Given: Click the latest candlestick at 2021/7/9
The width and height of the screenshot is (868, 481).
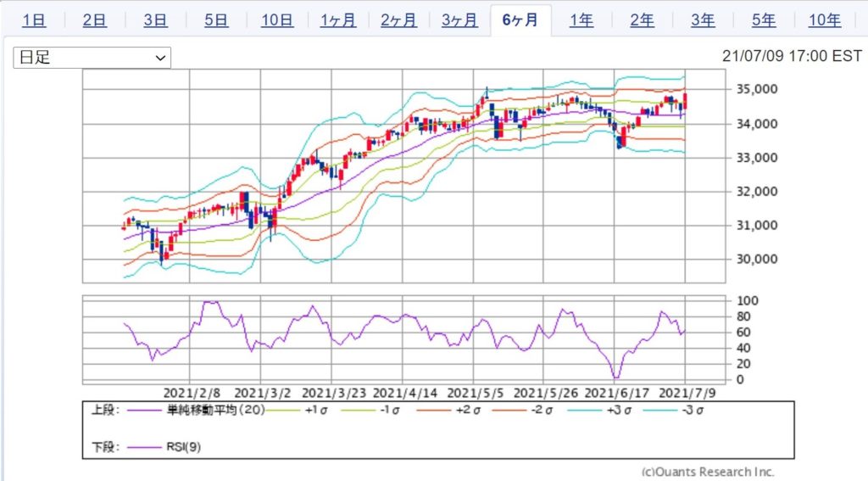Looking at the screenshot, I should (x=685, y=101).
